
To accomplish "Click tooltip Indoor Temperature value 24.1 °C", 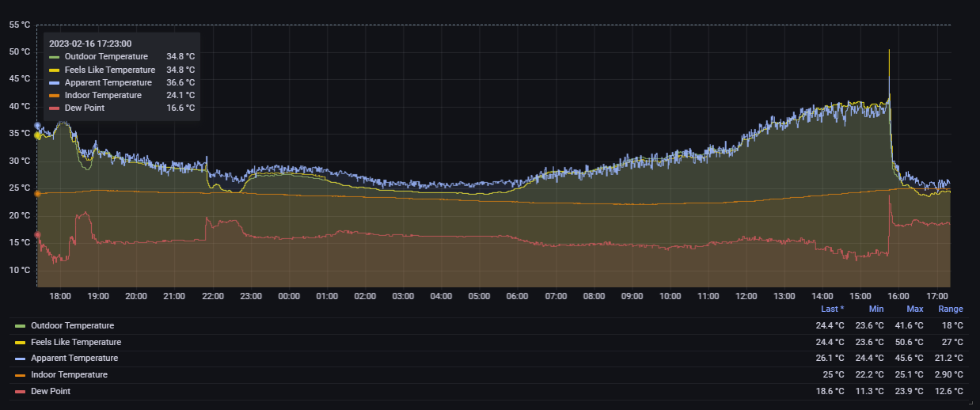I will (x=180, y=95).
